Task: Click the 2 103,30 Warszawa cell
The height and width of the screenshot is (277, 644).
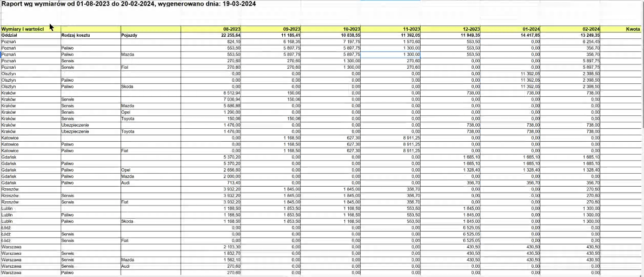Action: 211,247
